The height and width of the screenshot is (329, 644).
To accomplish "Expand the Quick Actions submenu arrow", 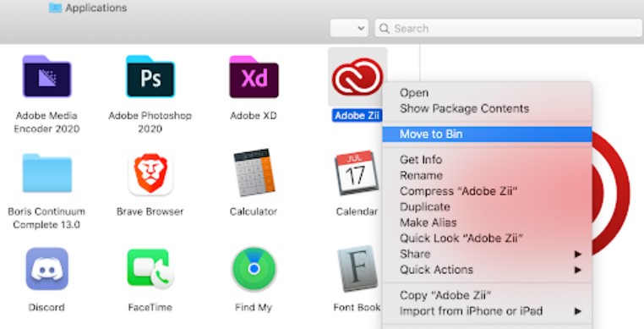I will coord(578,270).
